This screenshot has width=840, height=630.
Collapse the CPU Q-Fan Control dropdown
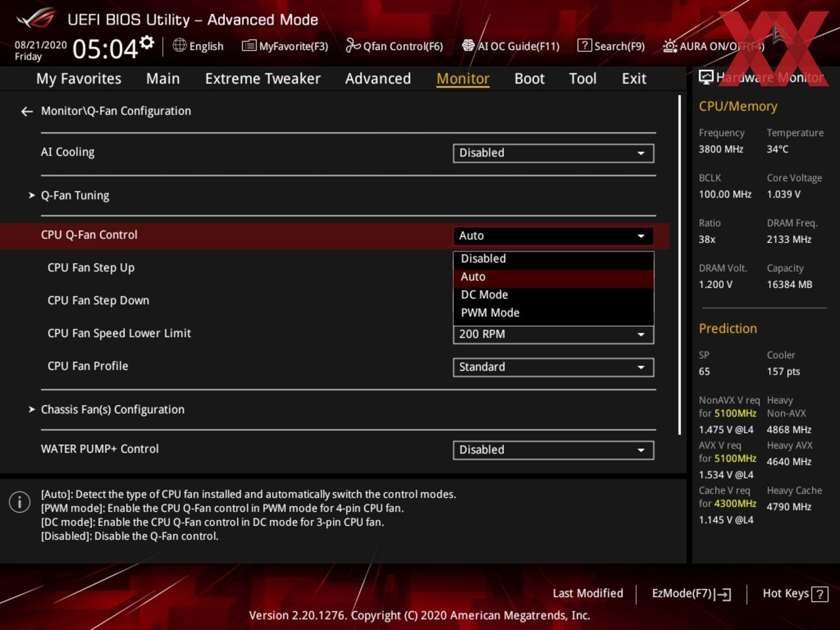point(553,236)
